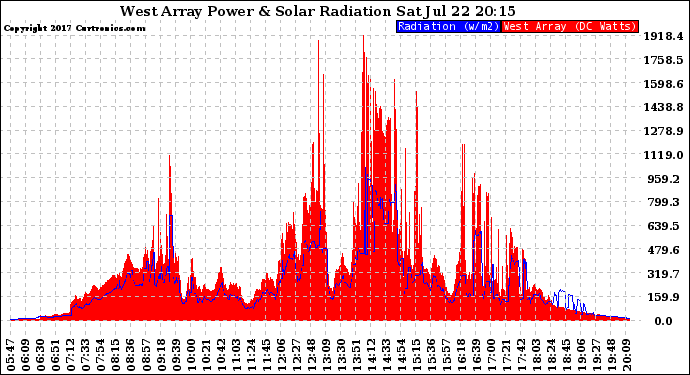
Task: Click the x-axis time label '12:06'
Action: [281, 355]
